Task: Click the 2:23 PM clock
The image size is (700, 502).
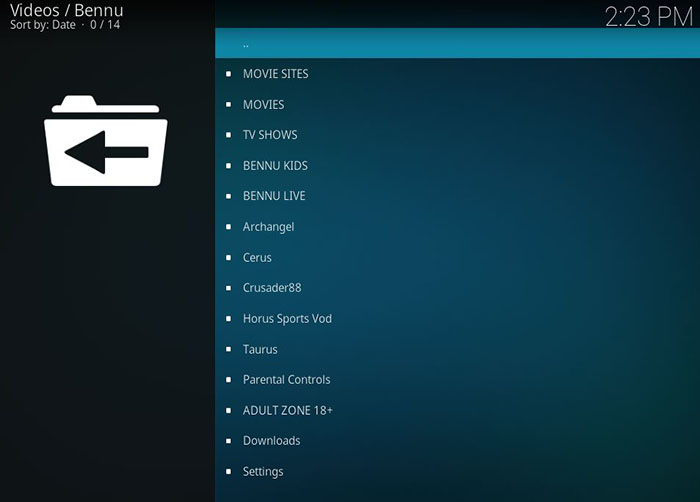Action: tap(649, 17)
